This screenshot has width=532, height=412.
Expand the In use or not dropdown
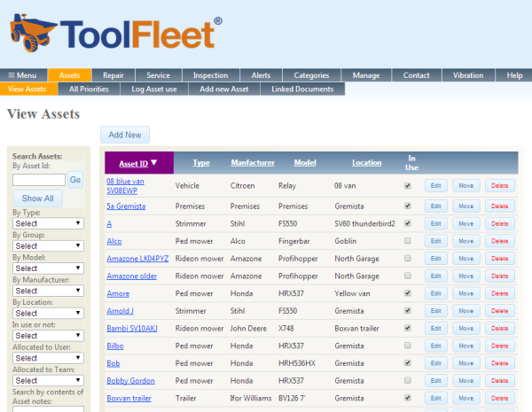pyautogui.click(x=48, y=336)
